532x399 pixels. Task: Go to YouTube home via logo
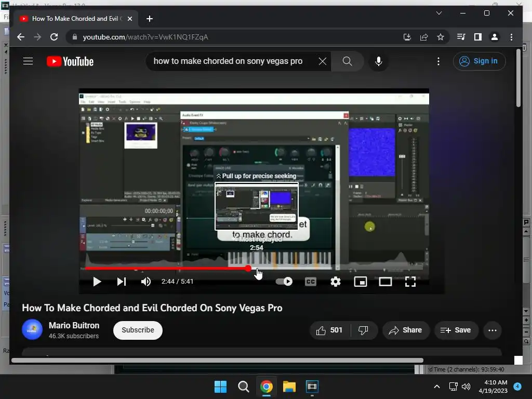(x=70, y=61)
